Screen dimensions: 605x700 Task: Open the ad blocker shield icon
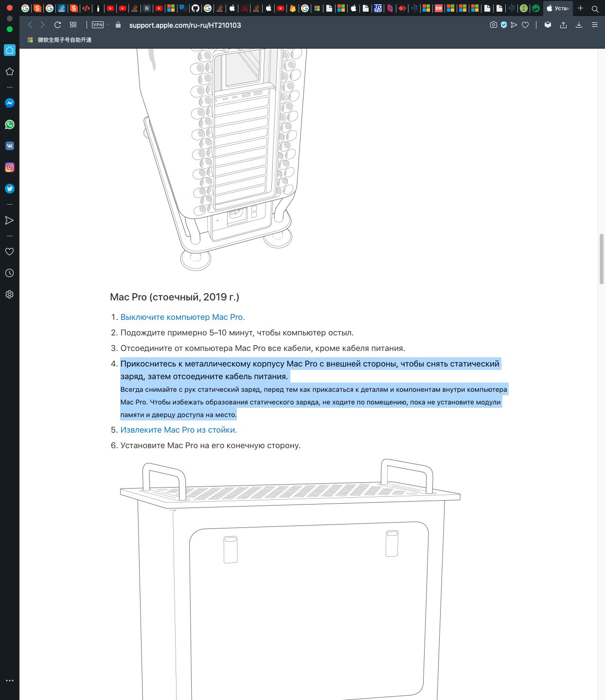tap(504, 25)
